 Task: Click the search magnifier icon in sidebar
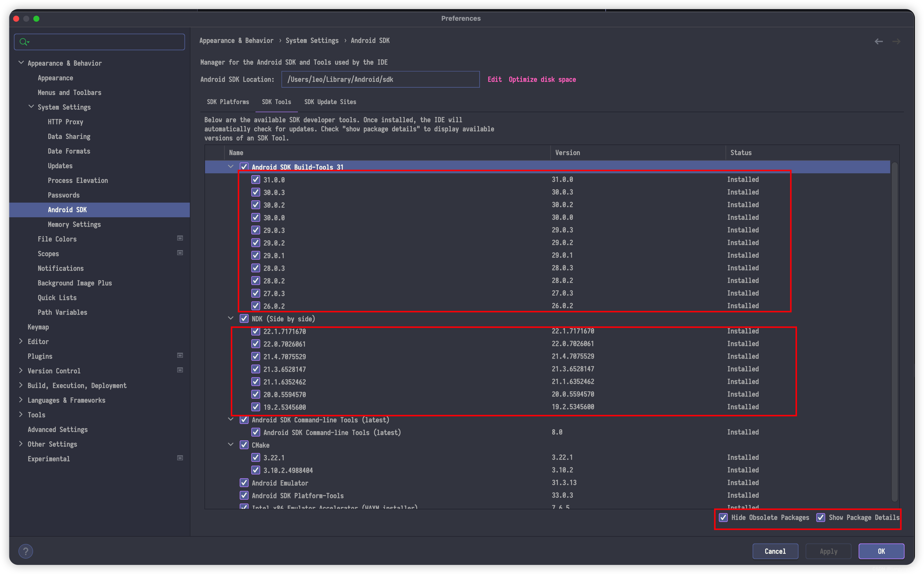pyautogui.click(x=24, y=42)
